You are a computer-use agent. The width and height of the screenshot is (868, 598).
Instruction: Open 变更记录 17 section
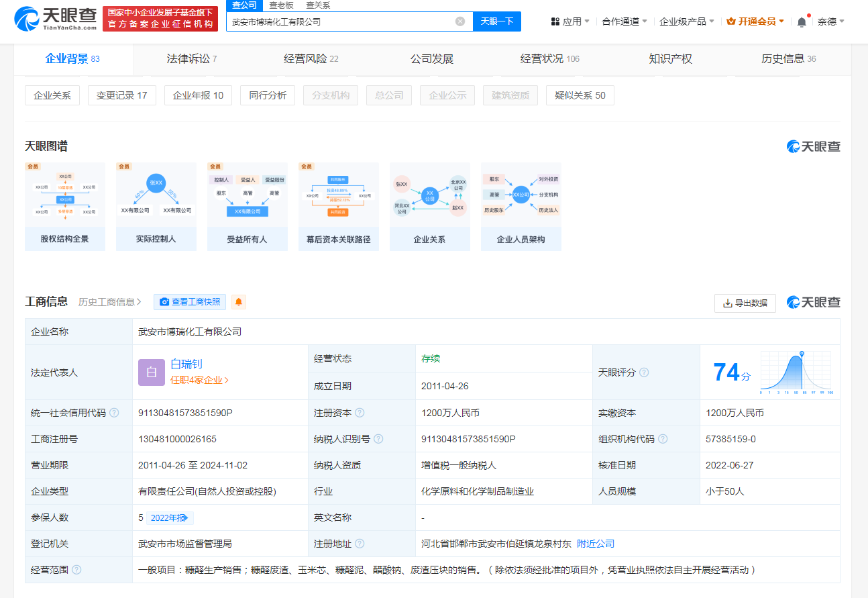pyautogui.click(x=121, y=95)
